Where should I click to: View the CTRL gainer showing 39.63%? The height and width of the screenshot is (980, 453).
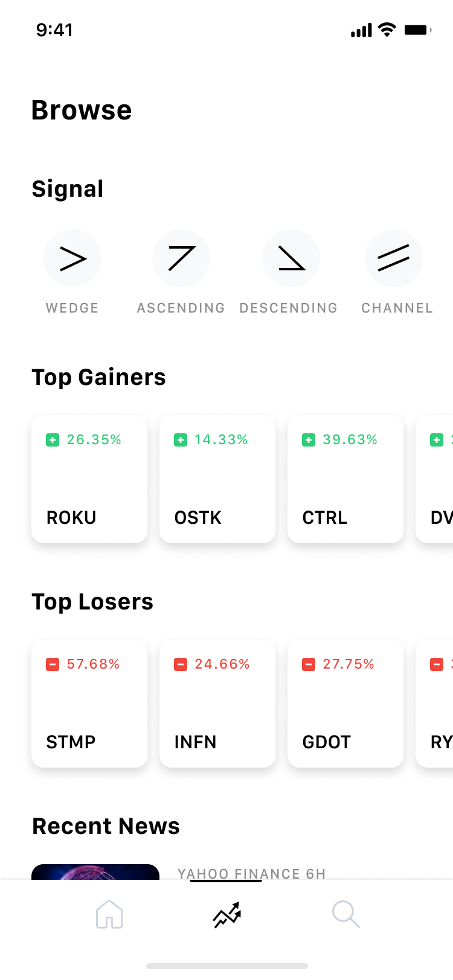(x=345, y=479)
